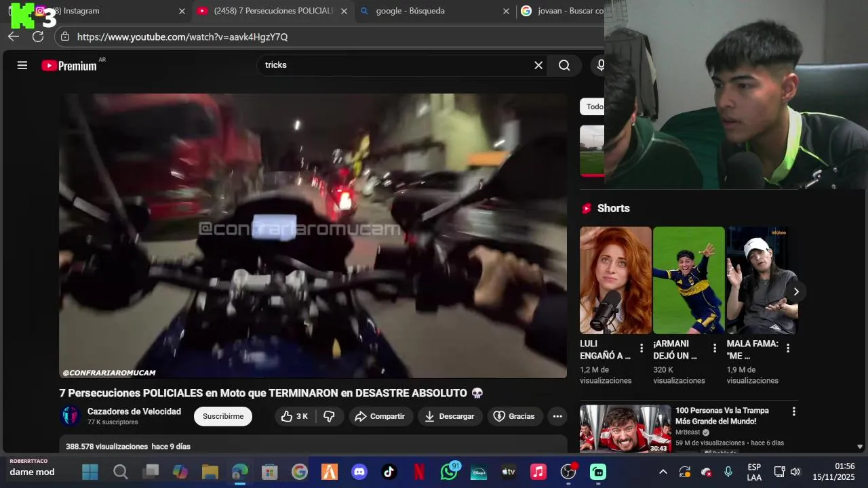Go back with browser back arrow
The image size is (868, 488).
click(x=14, y=37)
